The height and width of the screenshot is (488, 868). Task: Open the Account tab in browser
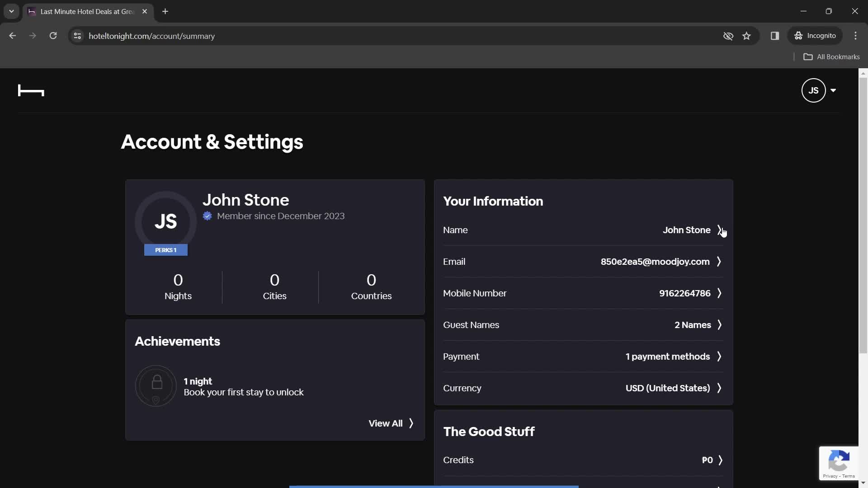[x=88, y=11]
